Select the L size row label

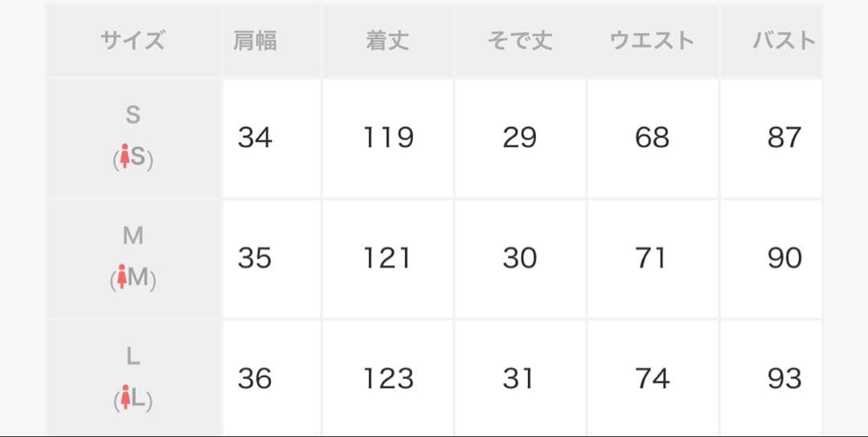133,357
